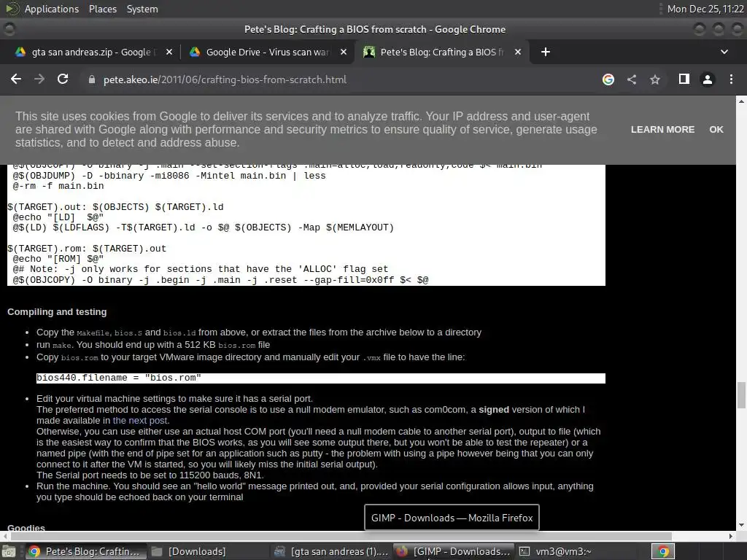Click the '@echo "[LD] $@"' line
This screenshot has width=747, height=560.
click(58, 217)
